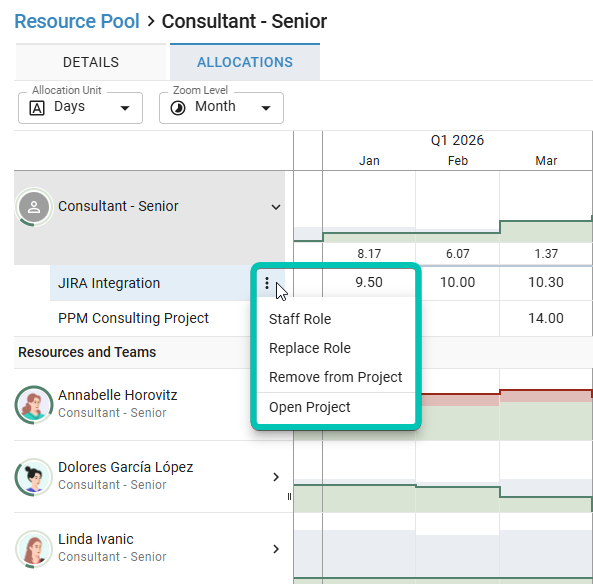Click the Zoom Level clock icon

178,108
